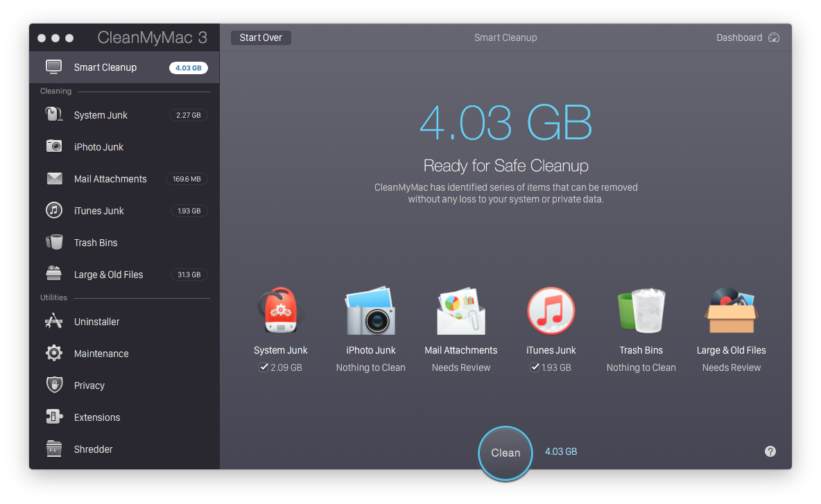The height and width of the screenshot is (504, 821).
Task: Uncheck the iTunes Junk 1.93 GB checkbox
Action: [535, 367]
